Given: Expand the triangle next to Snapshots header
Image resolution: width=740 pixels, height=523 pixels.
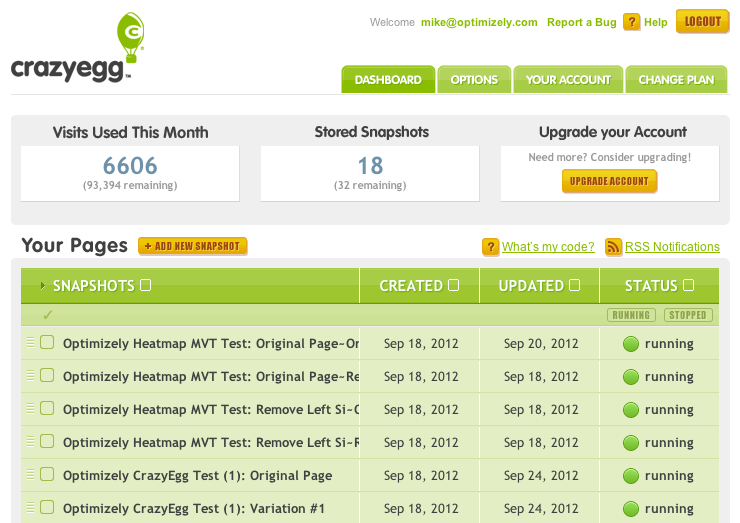Looking at the screenshot, I should point(42,286).
